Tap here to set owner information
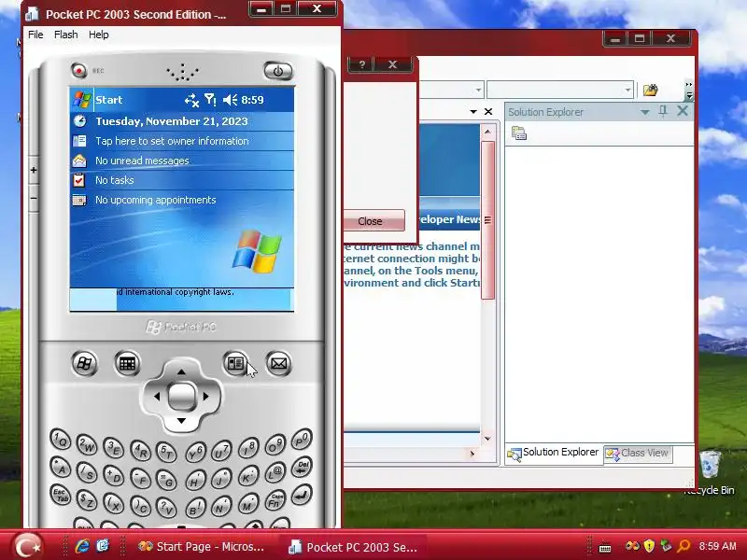The width and height of the screenshot is (747, 560). click(172, 141)
